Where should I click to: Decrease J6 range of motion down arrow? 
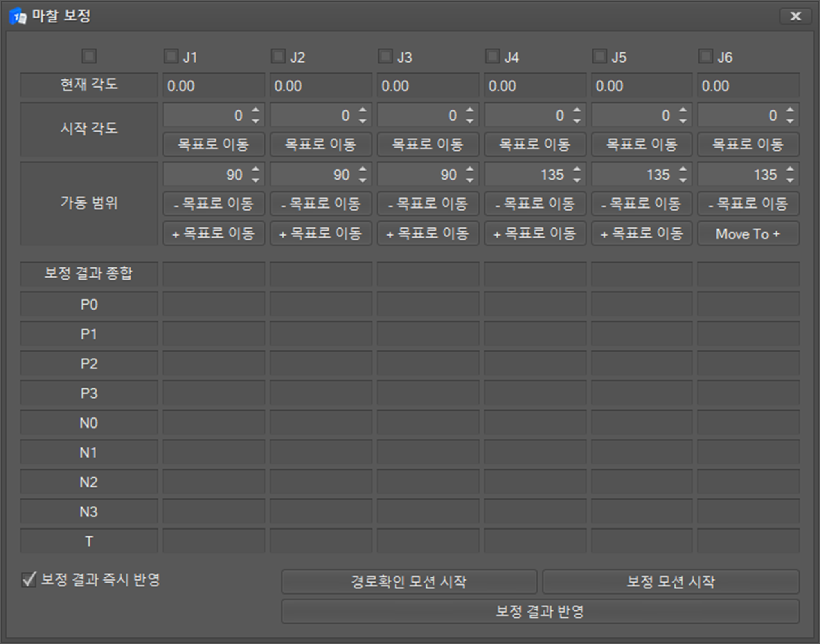click(790, 180)
